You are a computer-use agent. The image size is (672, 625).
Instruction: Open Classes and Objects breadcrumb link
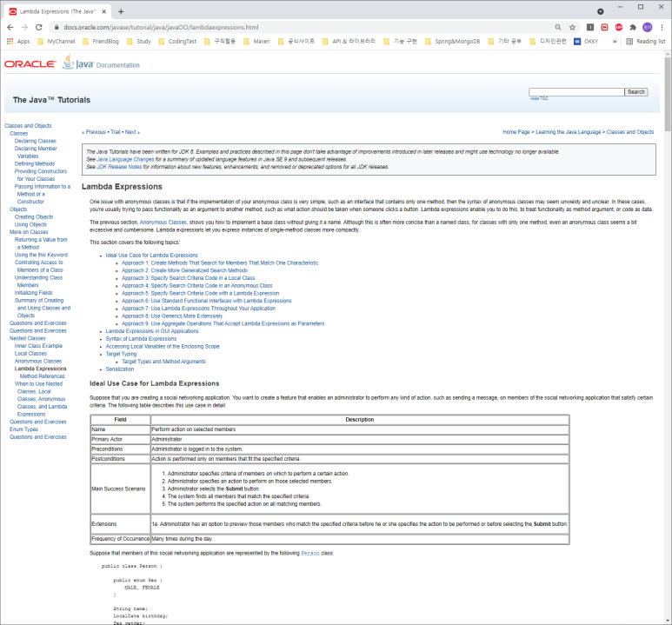click(630, 132)
